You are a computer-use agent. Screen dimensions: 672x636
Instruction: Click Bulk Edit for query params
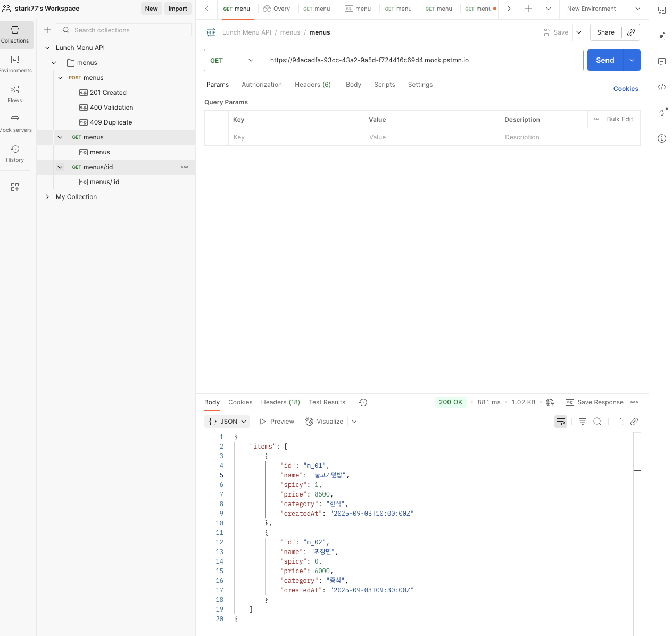pyautogui.click(x=620, y=119)
